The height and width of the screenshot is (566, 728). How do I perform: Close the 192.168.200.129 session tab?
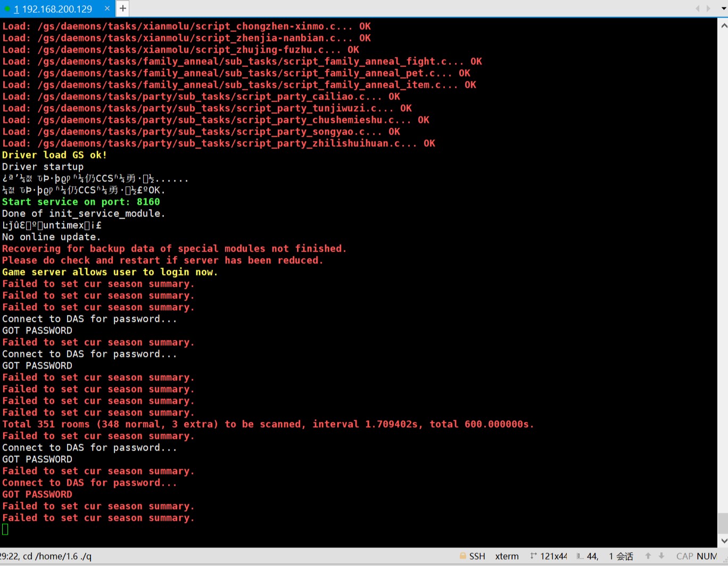coord(107,9)
